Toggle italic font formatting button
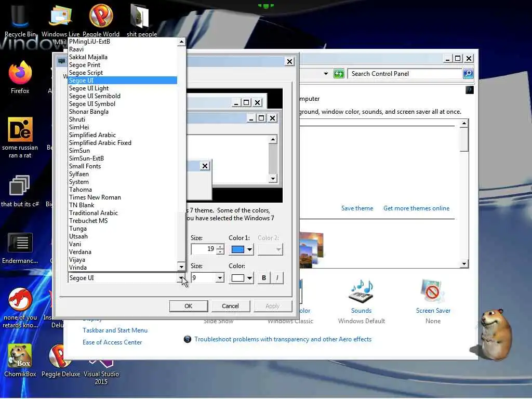 pyautogui.click(x=277, y=278)
